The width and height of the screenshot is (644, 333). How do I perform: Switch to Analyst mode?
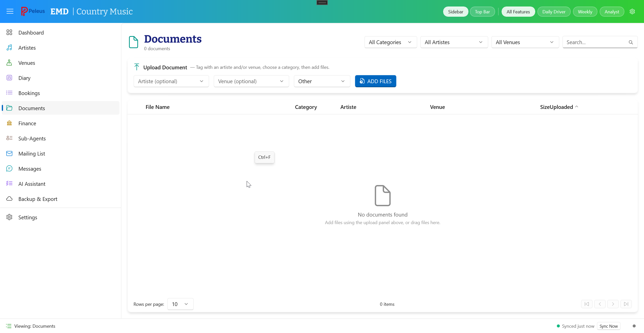point(611,11)
